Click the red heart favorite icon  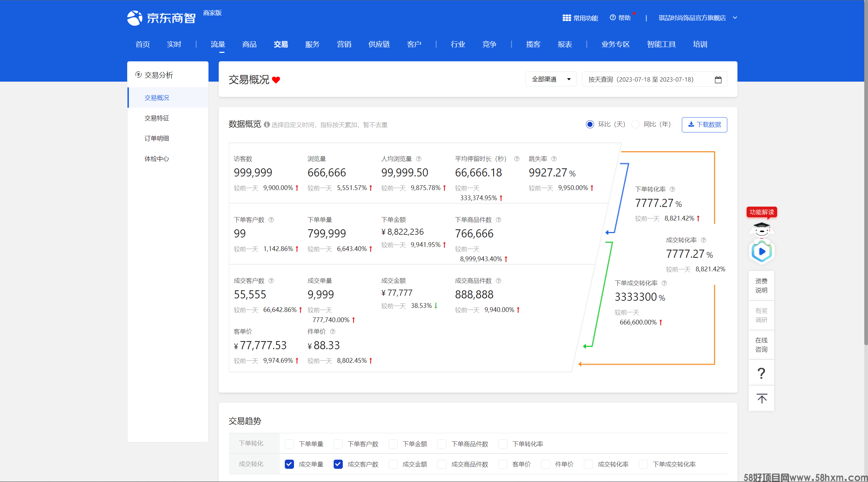276,80
